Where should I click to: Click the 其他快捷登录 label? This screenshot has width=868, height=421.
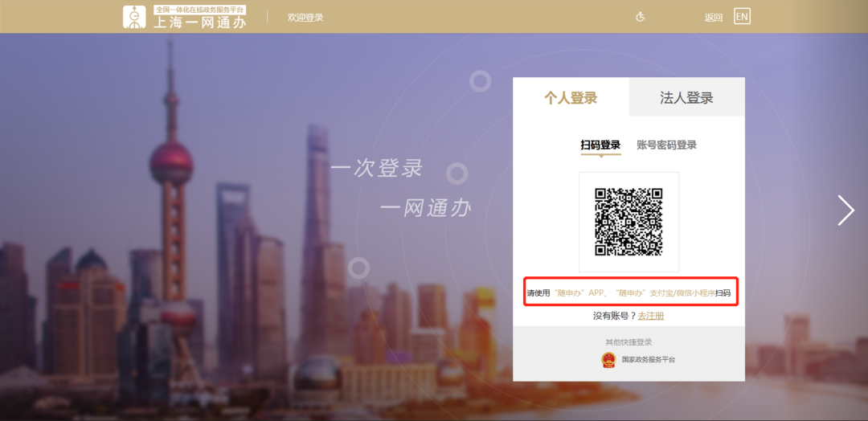[x=628, y=342]
